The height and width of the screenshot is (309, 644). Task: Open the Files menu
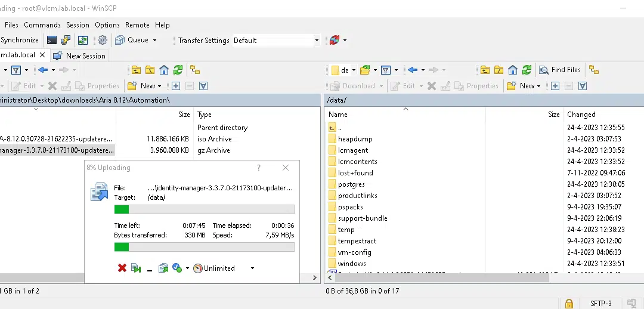11,25
